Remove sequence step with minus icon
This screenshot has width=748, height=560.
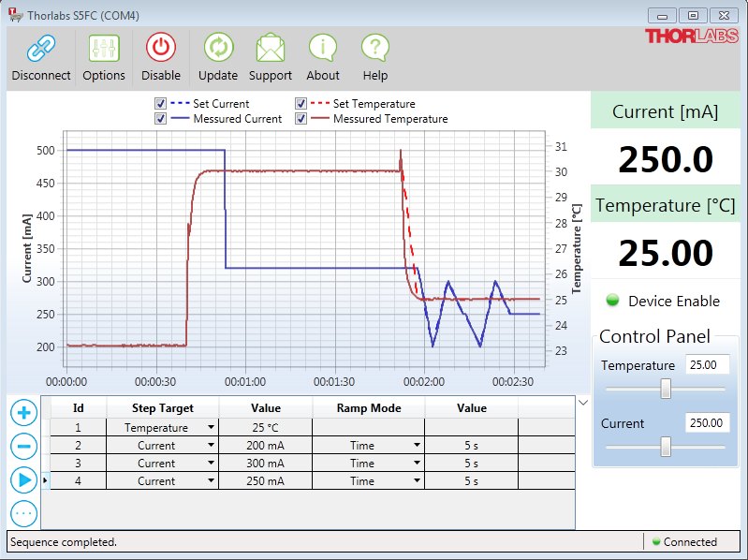pos(24,446)
